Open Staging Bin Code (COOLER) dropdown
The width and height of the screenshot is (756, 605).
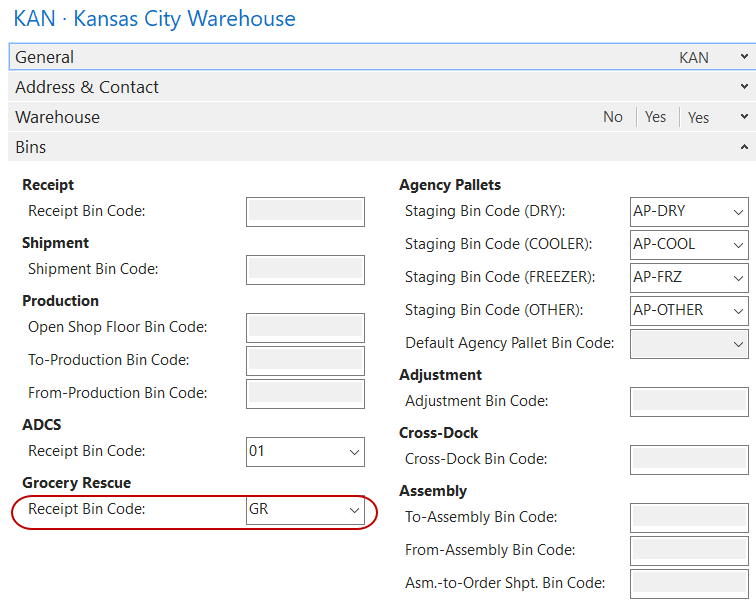[x=738, y=245]
